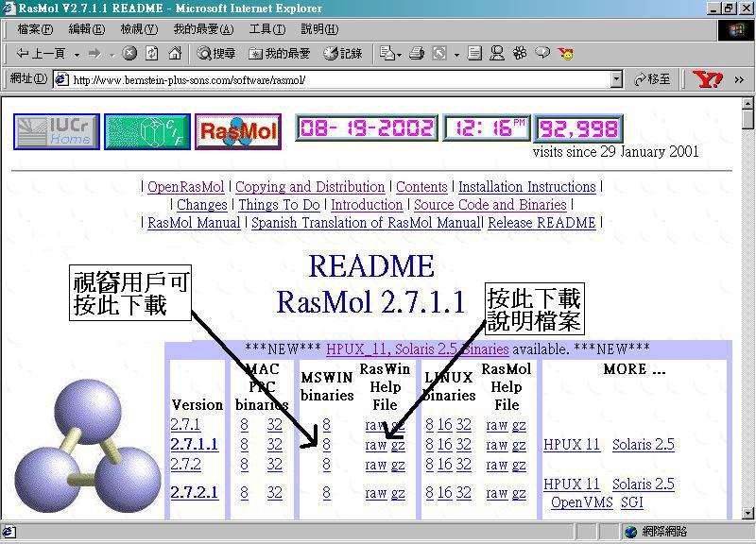756x544 pixels.
Task: Open the HPUX_11, Solaris 2.5 Binaries announcement link
Action: click(x=418, y=348)
